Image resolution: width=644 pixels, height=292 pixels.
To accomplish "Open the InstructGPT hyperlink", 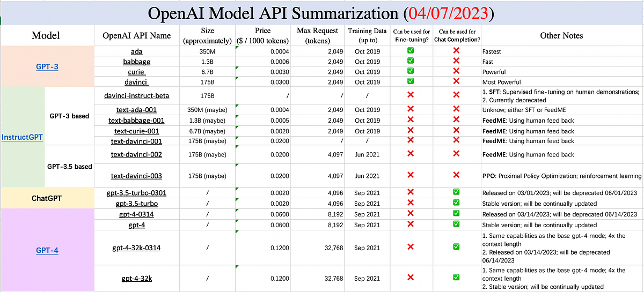I will [22, 137].
